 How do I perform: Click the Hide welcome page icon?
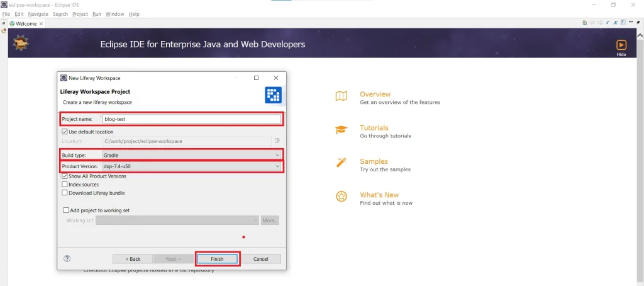click(621, 45)
